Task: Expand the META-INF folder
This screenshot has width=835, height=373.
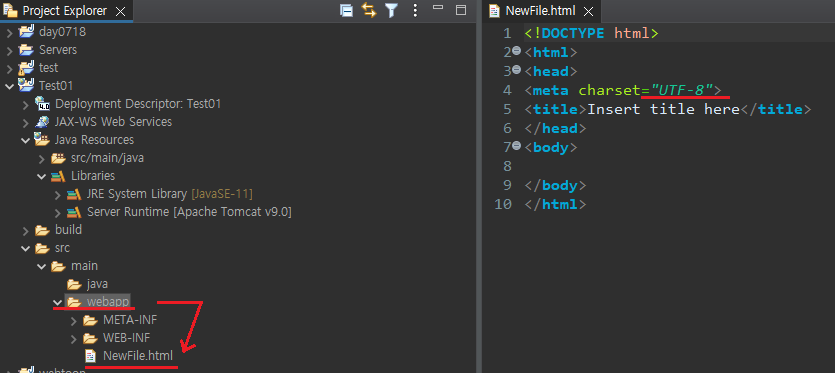Action: (x=74, y=320)
